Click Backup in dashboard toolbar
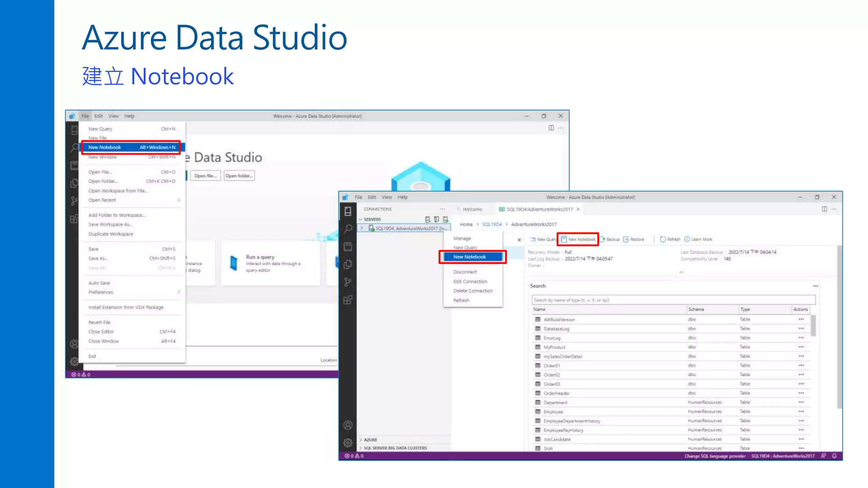 (x=610, y=239)
